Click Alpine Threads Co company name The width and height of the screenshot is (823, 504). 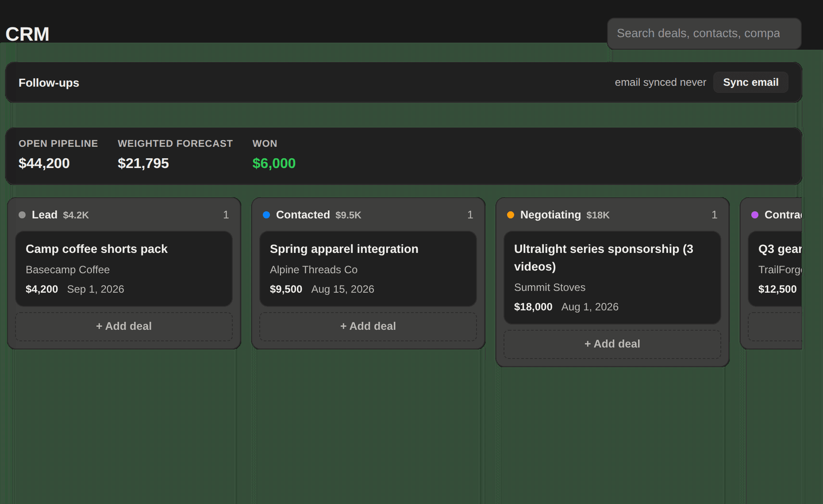pyautogui.click(x=314, y=270)
